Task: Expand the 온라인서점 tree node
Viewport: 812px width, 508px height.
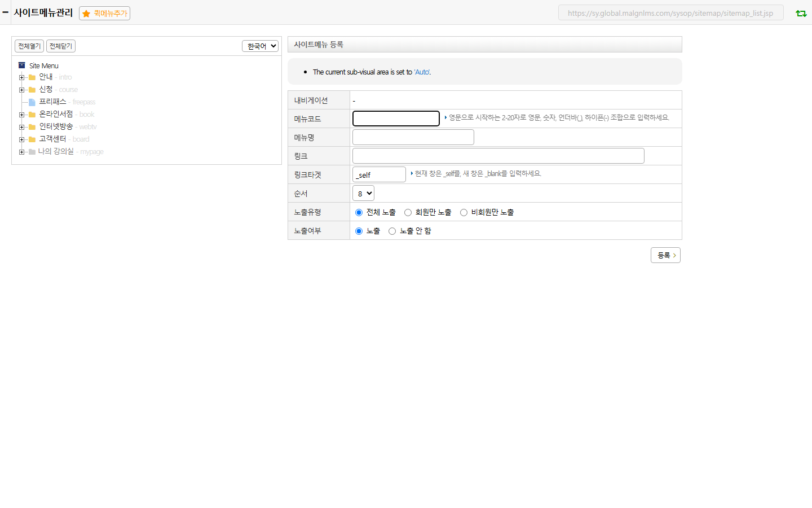Action: [21, 115]
